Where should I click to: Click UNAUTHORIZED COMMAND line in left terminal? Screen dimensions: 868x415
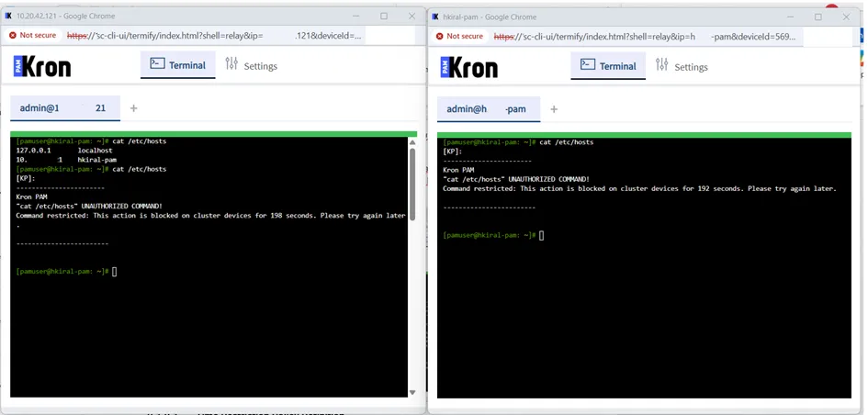click(x=89, y=207)
